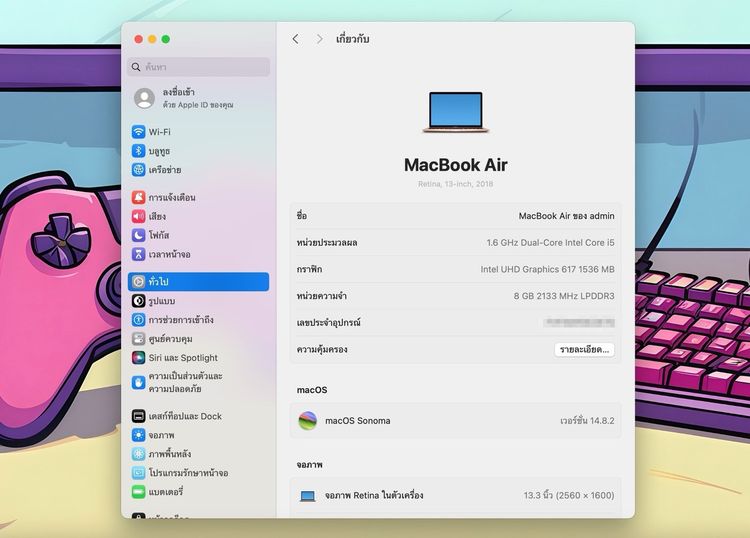Open coverage details (รายละเอียด...) button

point(585,350)
